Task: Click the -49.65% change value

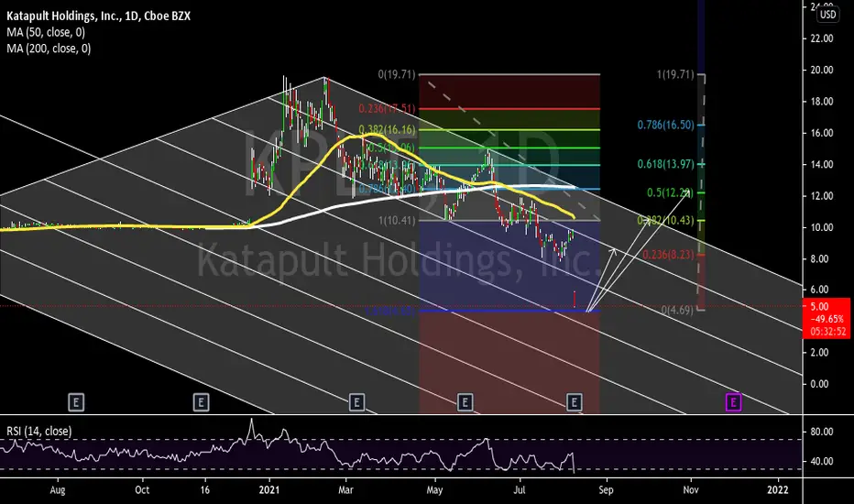Action: point(827,319)
